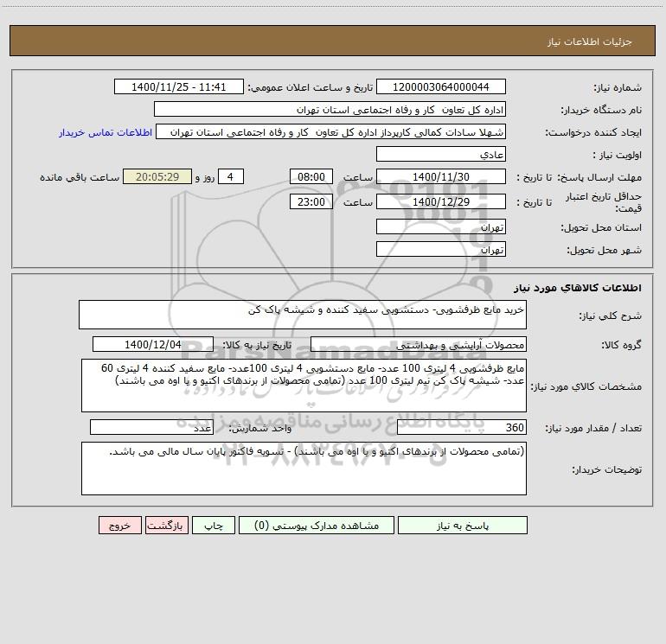Click the شماره نیاز label
The height and width of the screenshot is (644, 666).
[x=618, y=88]
